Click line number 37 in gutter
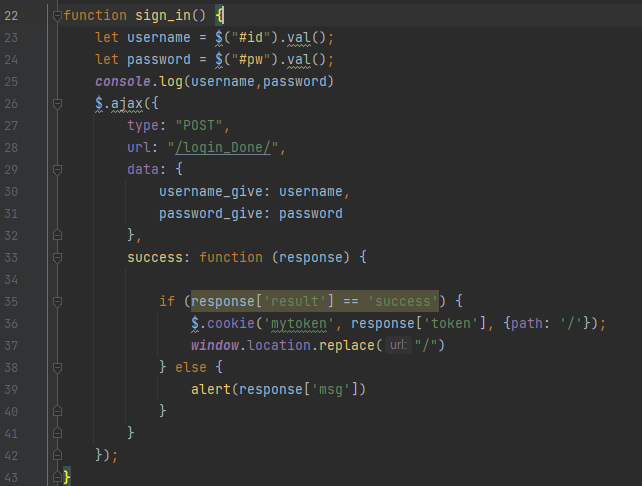The height and width of the screenshot is (486, 642). tap(11, 346)
